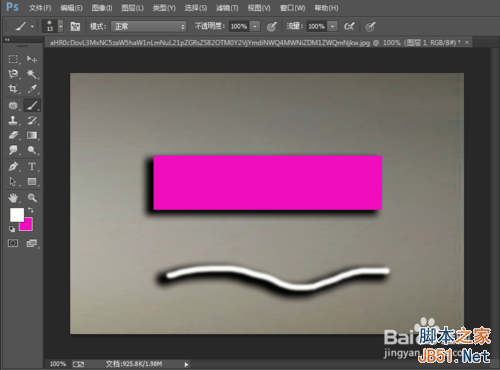Screen dimensions: 500x370
Task: Open the brush preset picker arrow
Action: tap(61, 26)
